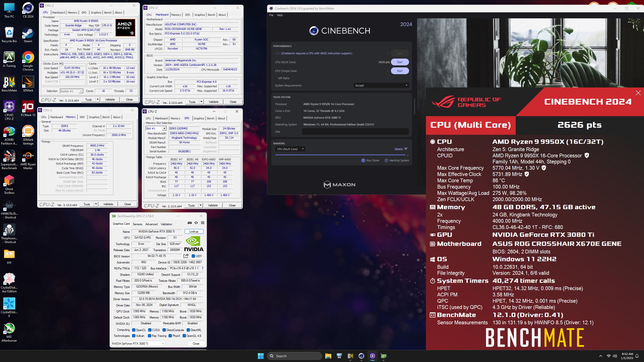Image resolution: width=644 pixels, height=362 pixels.
Task: Open the CPU (Multi Core) ranking dropdown
Action: click(290, 149)
